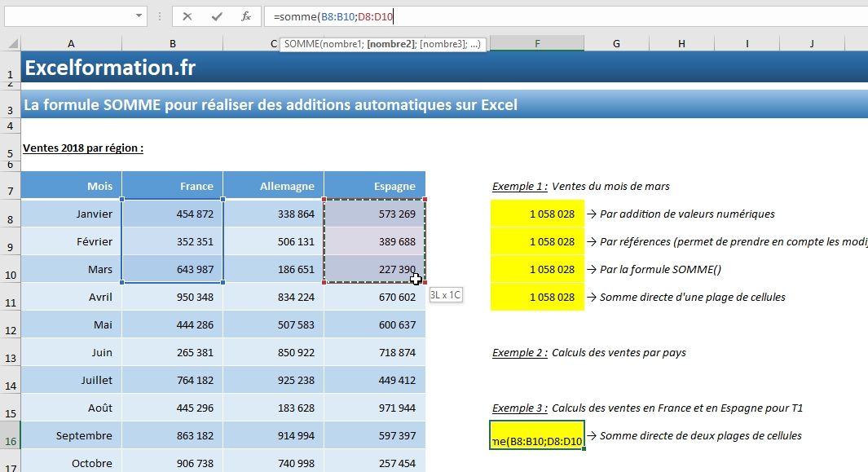Select the cell containing 643 987
The height and width of the screenshot is (472, 868).
pyautogui.click(x=172, y=269)
